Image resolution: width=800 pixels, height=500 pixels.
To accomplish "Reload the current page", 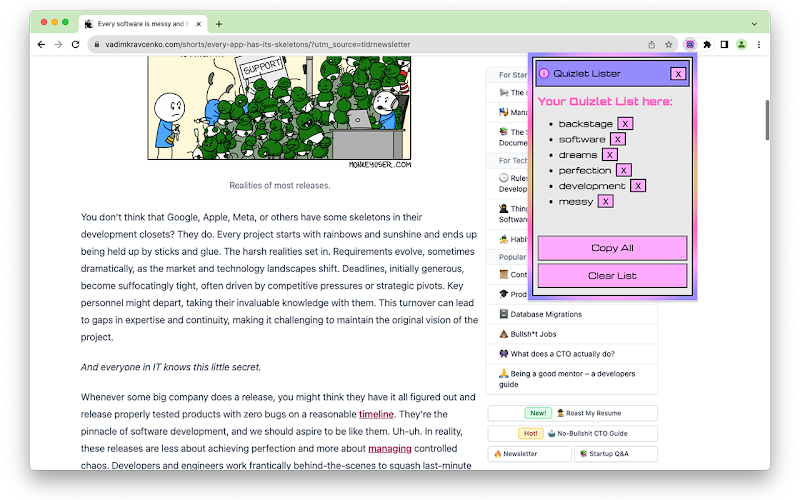I will coord(76,44).
